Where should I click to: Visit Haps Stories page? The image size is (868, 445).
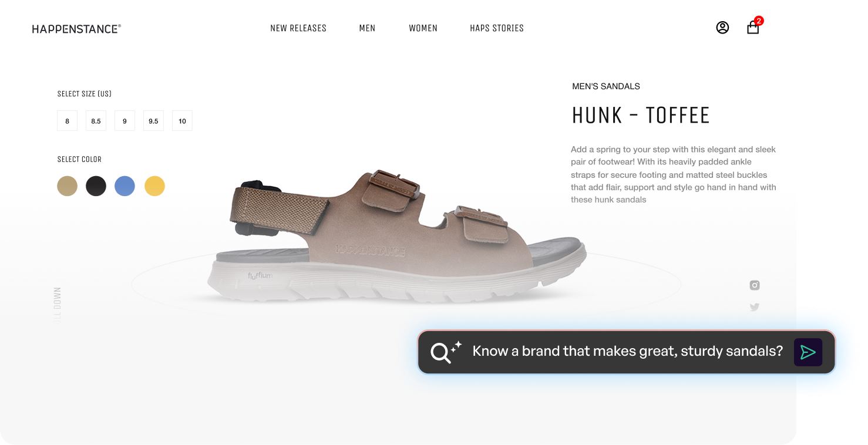[x=497, y=28]
